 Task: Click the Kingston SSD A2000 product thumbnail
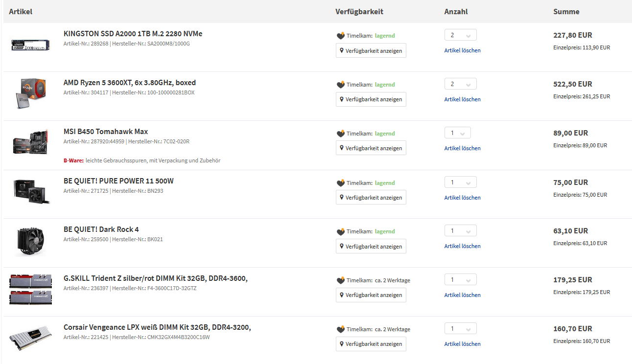30,45
